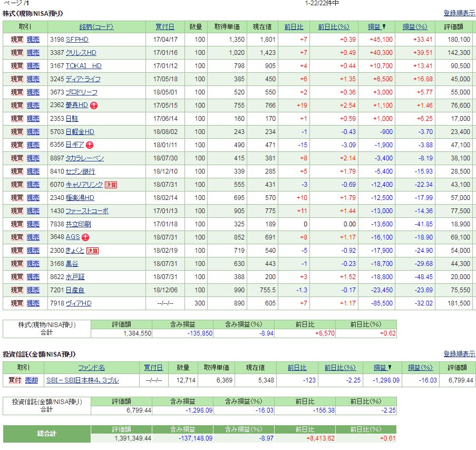Click 現売 for SFPHD row
476x450 pixels.
coord(33,40)
